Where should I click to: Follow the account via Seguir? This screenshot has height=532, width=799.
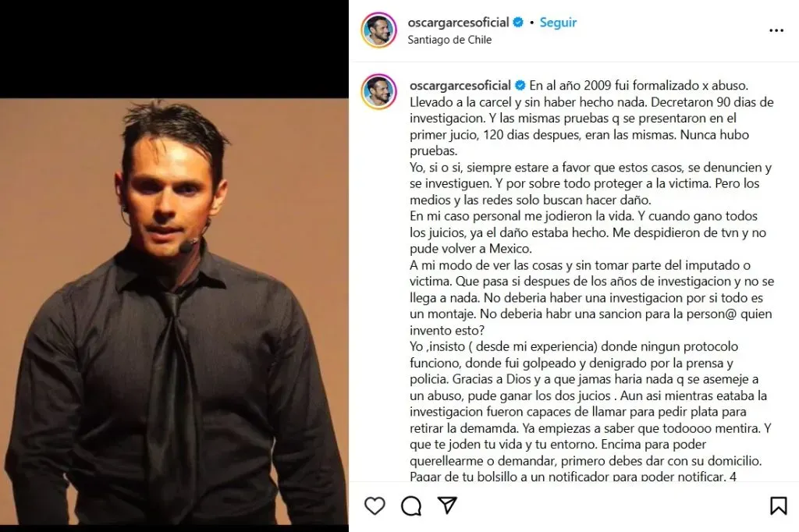pos(558,23)
